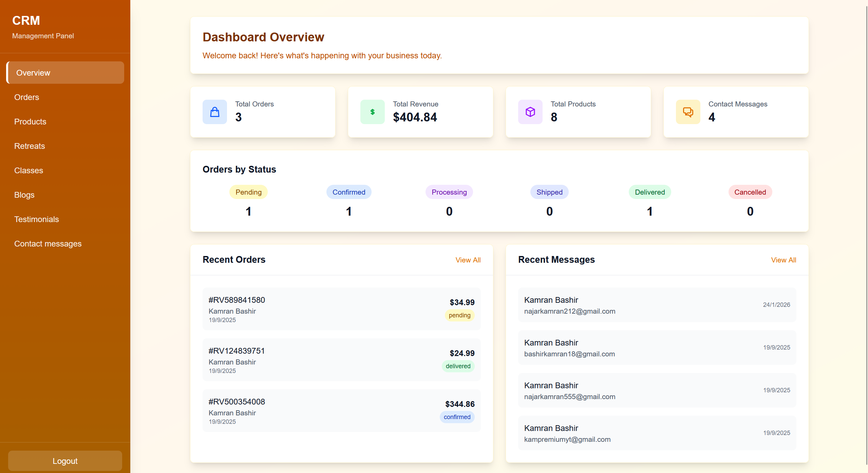The width and height of the screenshot is (868, 473).
Task: Go to the Classes section
Action: pos(29,171)
